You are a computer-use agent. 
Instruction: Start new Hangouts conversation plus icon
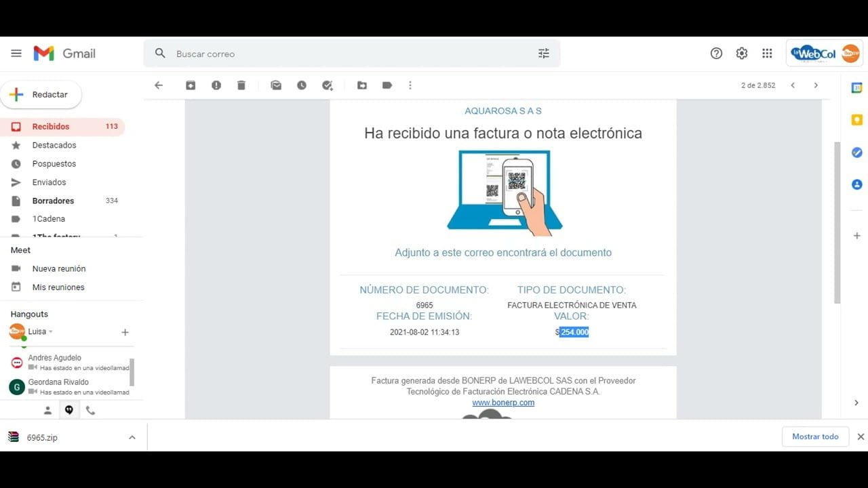(x=125, y=332)
